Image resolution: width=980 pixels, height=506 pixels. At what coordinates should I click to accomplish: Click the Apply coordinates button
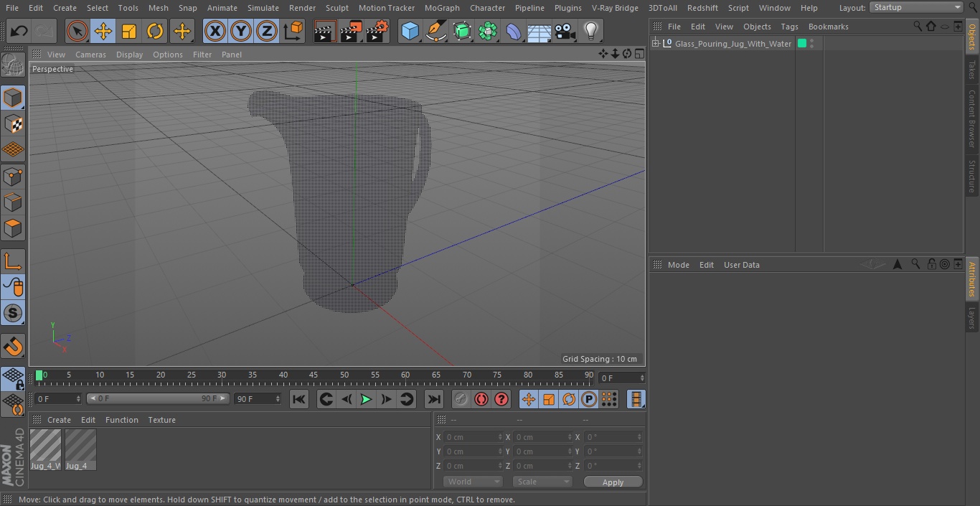(613, 482)
